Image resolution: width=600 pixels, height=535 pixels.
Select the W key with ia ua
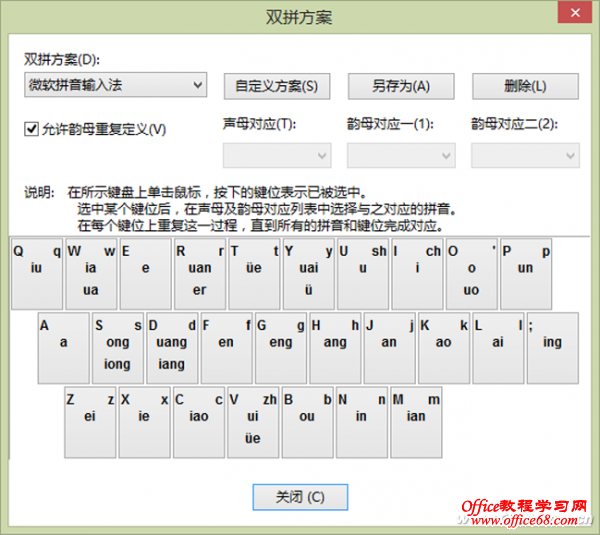(x=91, y=274)
